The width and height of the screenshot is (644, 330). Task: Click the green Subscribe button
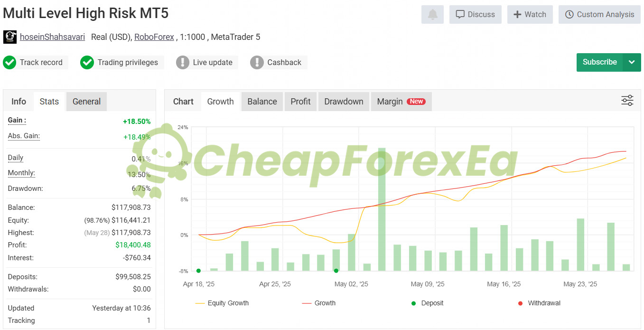coord(599,62)
